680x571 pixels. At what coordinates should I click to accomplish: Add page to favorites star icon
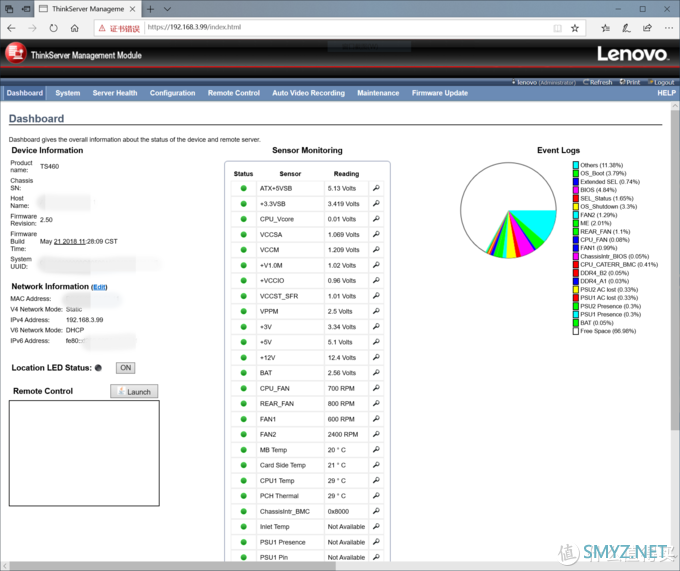575,28
